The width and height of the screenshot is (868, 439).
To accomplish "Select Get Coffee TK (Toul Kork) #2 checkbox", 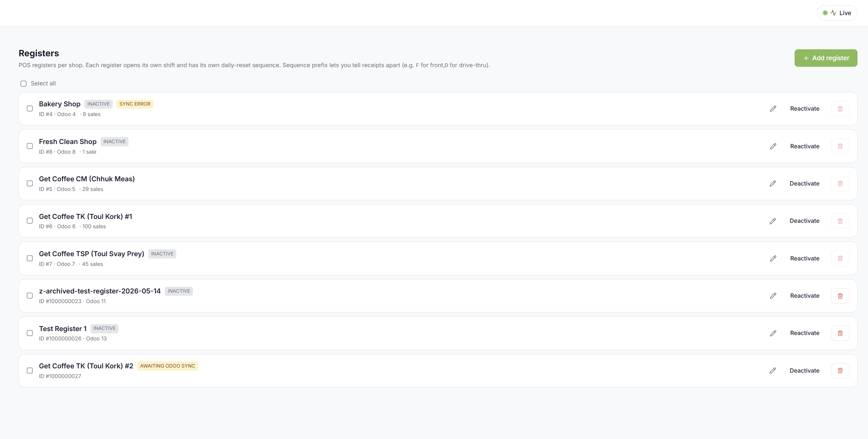I will pyautogui.click(x=30, y=371).
